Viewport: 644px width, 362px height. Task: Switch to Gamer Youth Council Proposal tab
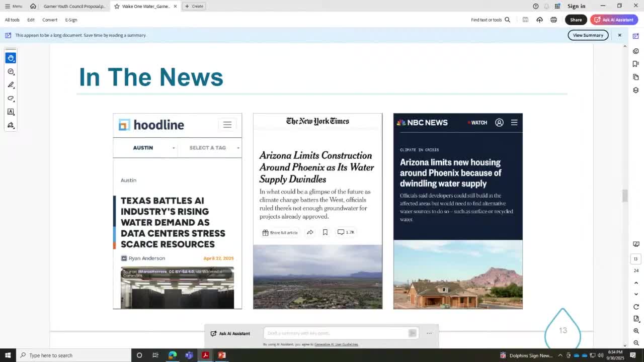point(74,6)
